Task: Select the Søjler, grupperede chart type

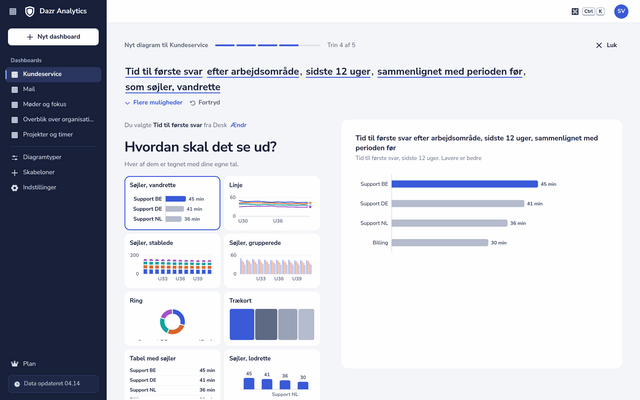Action: tap(272, 261)
